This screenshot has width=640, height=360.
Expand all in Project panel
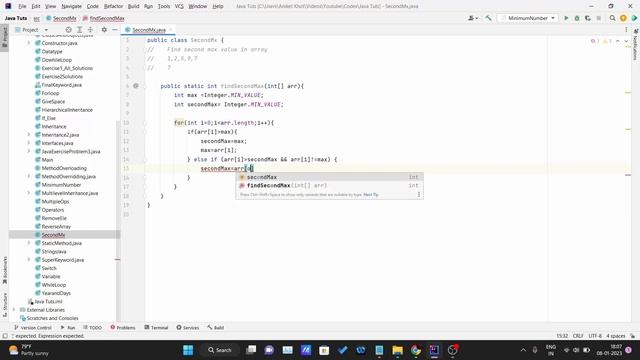80,30
